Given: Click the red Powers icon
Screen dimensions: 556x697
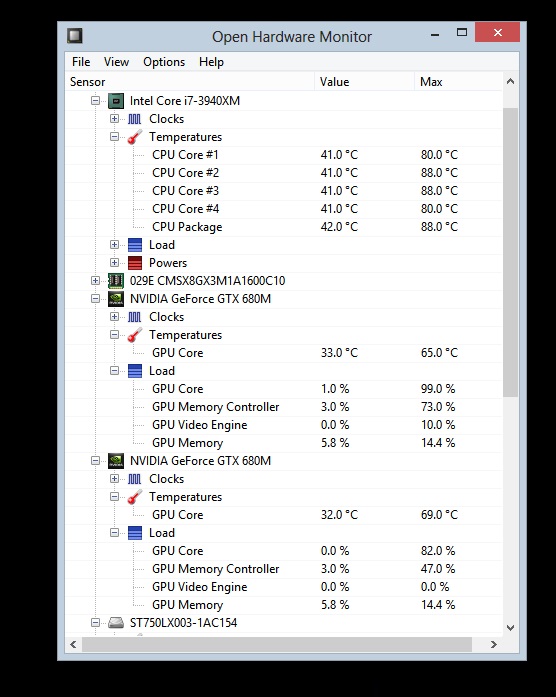Looking at the screenshot, I should (135, 263).
